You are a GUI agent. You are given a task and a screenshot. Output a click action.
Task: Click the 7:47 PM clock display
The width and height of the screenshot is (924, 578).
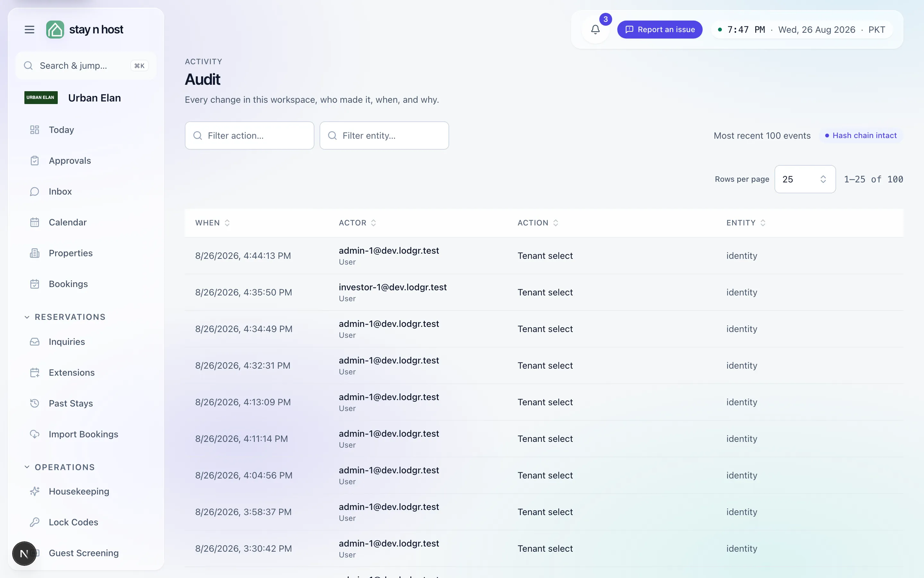[746, 30]
